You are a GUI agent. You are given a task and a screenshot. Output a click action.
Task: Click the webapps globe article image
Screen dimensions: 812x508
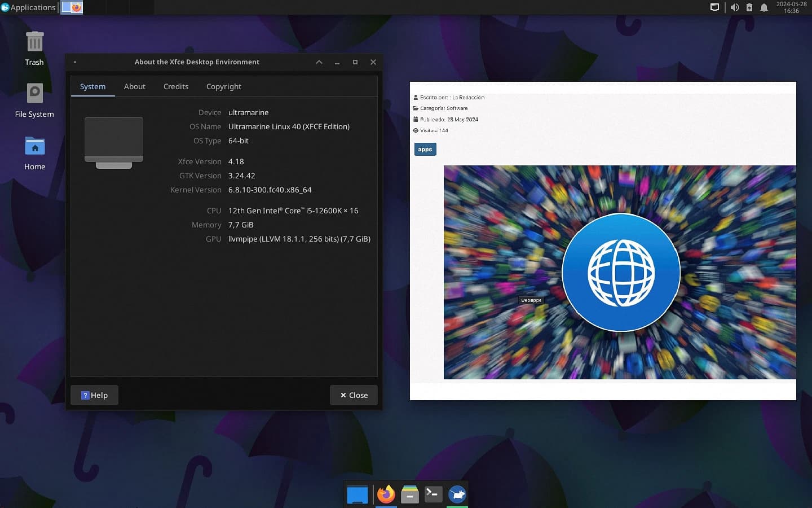(620, 272)
